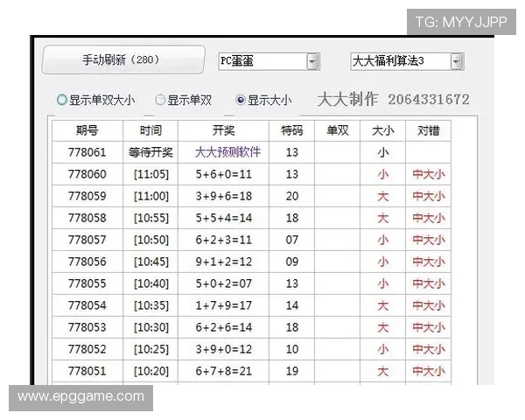Select issue number 778060 cell
The width and height of the screenshot is (525, 420).
[x=87, y=174]
